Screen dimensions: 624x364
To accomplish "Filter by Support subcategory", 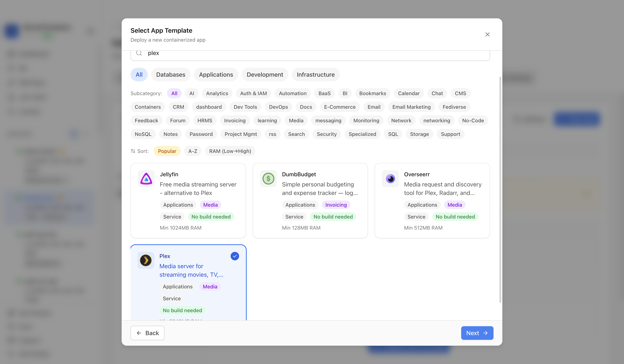I will pyautogui.click(x=450, y=134).
